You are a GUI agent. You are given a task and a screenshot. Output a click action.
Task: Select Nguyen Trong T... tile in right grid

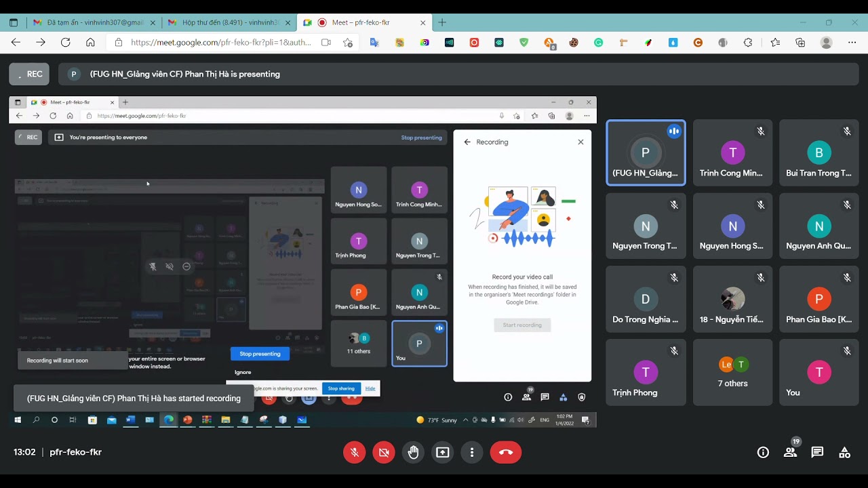pos(646,226)
